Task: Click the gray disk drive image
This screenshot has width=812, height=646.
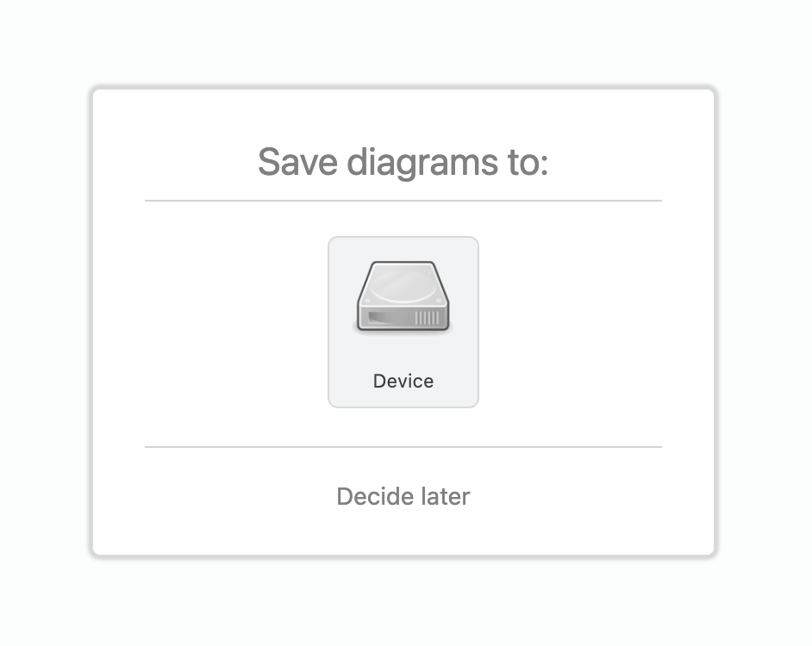Action: pyautogui.click(x=403, y=296)
